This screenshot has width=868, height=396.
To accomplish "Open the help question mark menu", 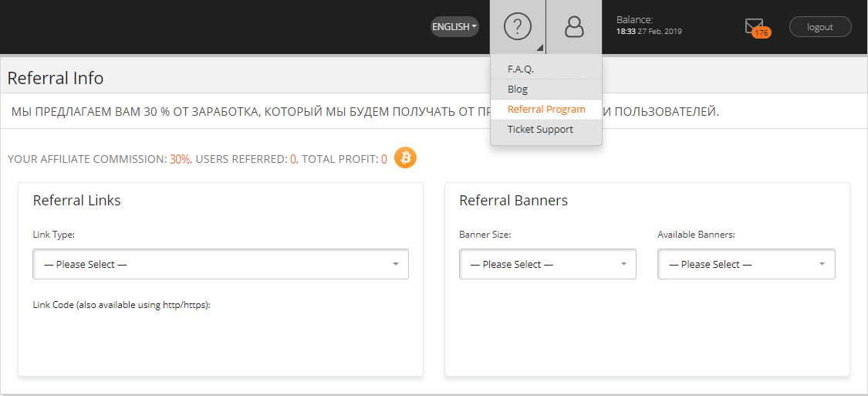I will pyautogui.click(x=518, y=27).
